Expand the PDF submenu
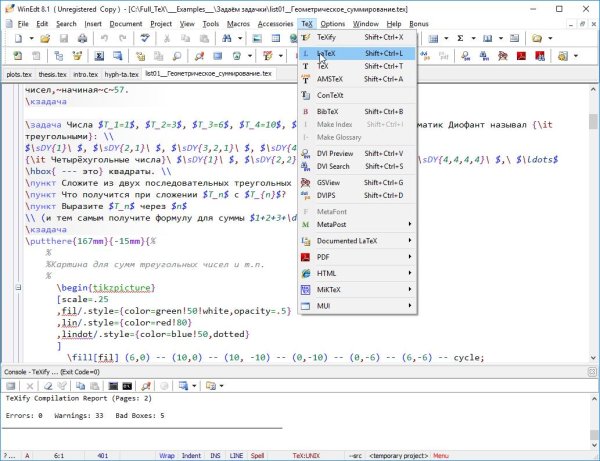 357,257
